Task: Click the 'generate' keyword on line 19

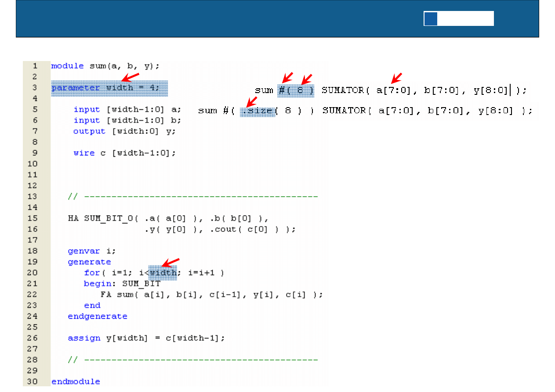Action: pyautogui.click(x=89, y=262)
